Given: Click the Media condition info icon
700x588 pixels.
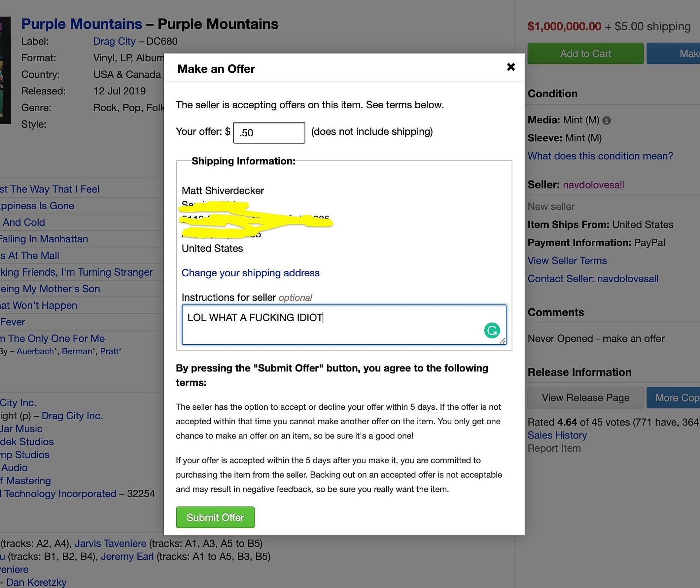Looking at the screenshot, I should [x=607, y=120].
